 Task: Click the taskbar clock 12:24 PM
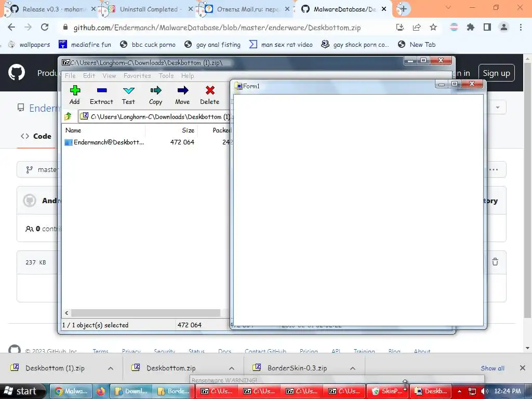click(x=508, y=391)
